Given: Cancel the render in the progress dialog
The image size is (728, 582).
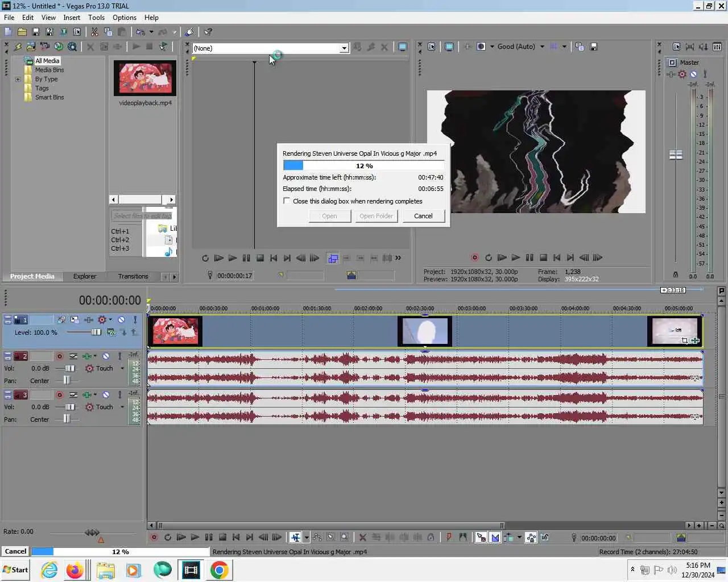Looking at the screenshot, I should (x=423, y=216).
